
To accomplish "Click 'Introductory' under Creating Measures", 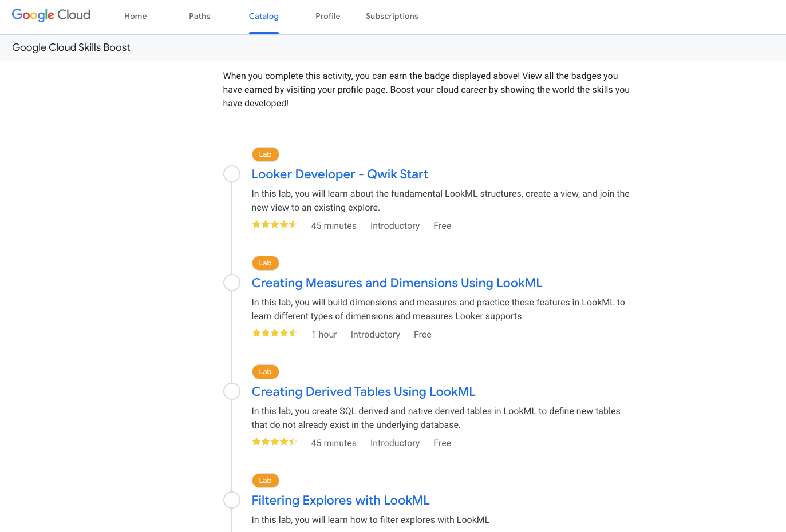I will (x=376, y=335).
